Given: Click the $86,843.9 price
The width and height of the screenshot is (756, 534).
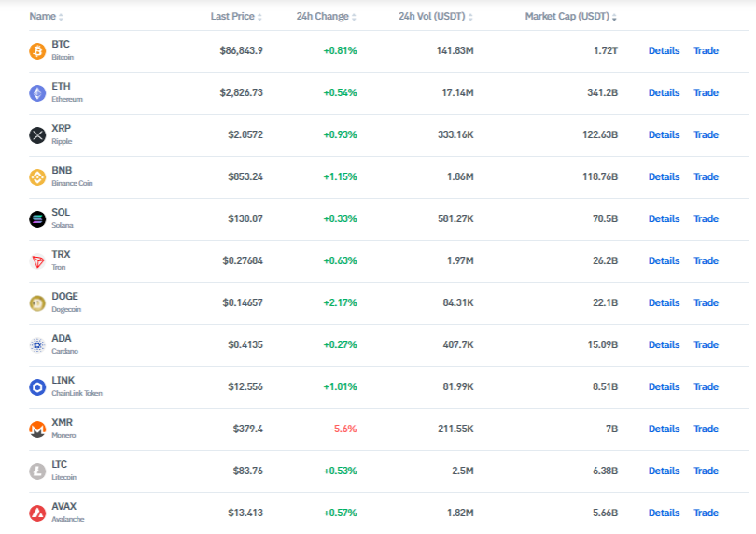Looking at the screenshot, I should (x=241, y=50).
